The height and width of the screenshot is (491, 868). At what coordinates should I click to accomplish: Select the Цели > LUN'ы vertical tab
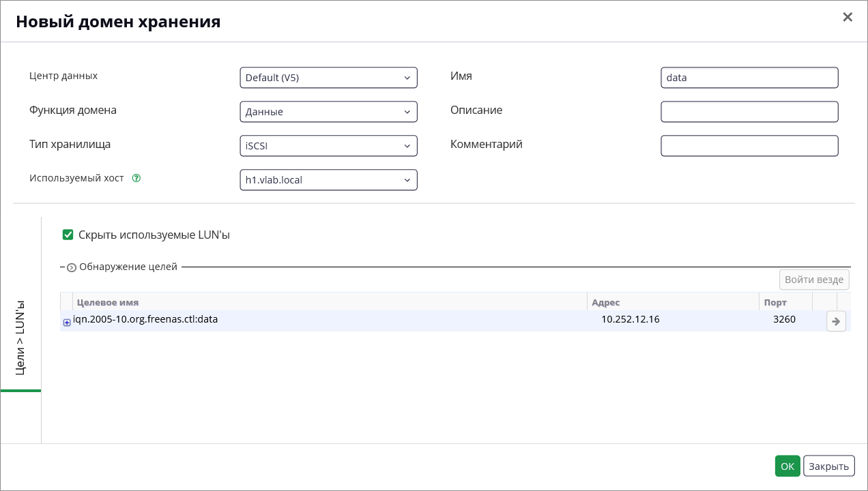(x=20, y=338)
